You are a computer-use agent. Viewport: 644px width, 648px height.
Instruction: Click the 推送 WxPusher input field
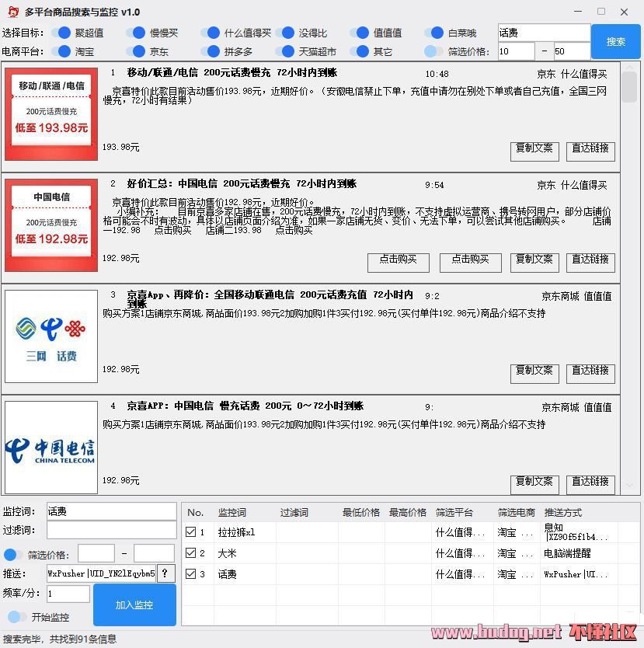coord(101,573)
